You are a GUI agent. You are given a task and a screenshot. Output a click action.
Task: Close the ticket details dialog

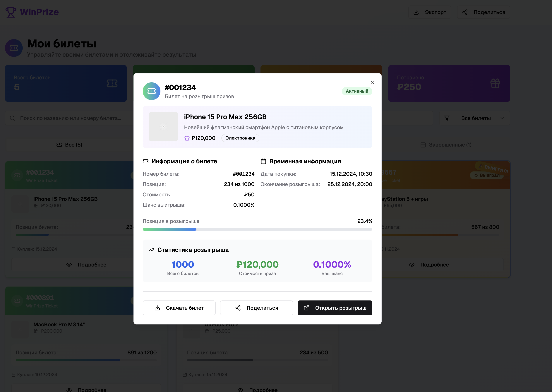(372, 82)
